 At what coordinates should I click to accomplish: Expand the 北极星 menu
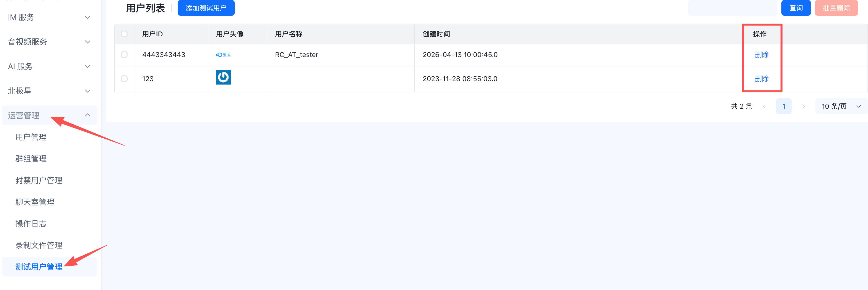[49, 91]
